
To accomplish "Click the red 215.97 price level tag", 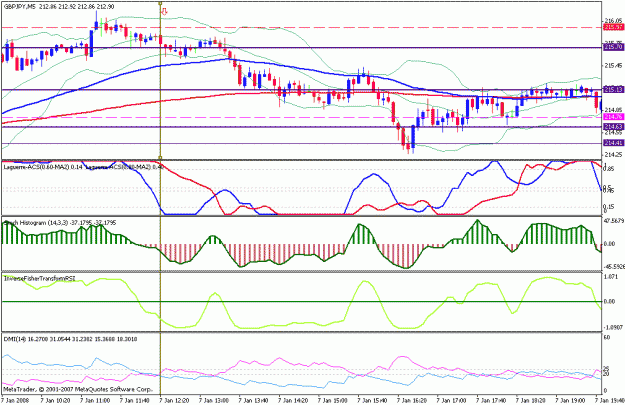I will tap(614, 27).
